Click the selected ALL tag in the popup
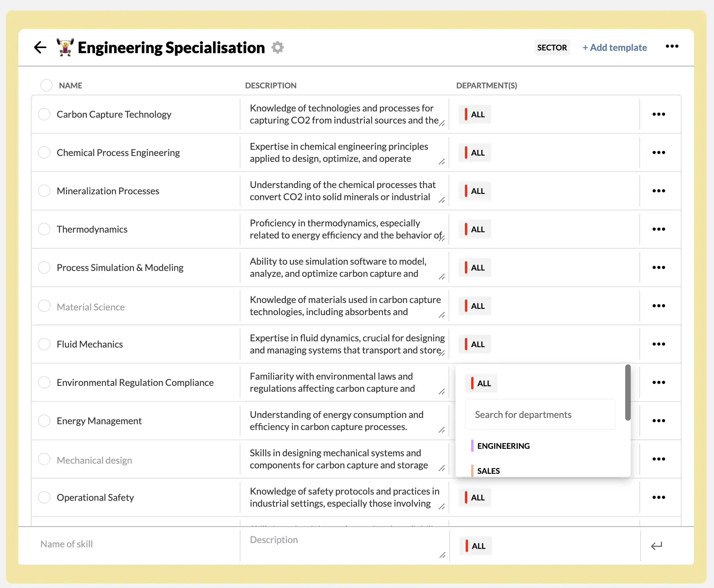 click(x=481, y=383)
